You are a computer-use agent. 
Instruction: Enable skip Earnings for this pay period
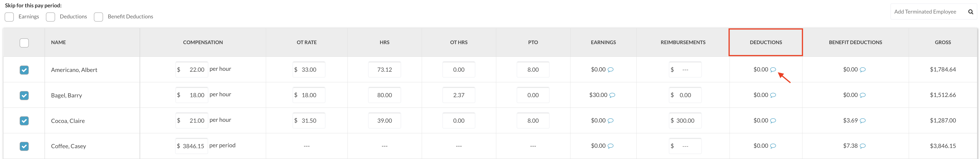pos(9,17)
